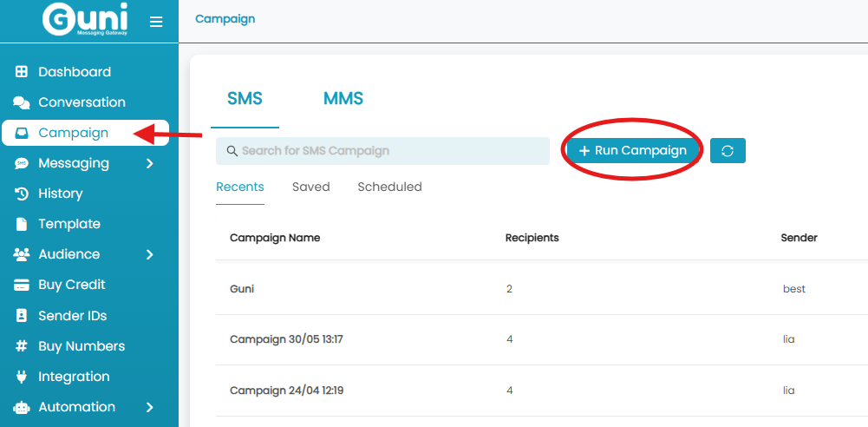Click the Buy Numbers hash icon
This screenshot has width=868, height=427.
[21, 346]
